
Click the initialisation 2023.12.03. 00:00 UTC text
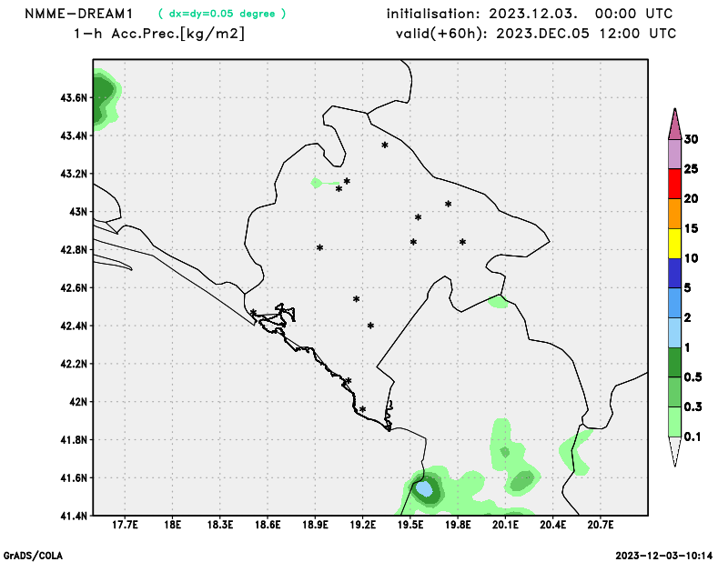(x=530, y=14)
